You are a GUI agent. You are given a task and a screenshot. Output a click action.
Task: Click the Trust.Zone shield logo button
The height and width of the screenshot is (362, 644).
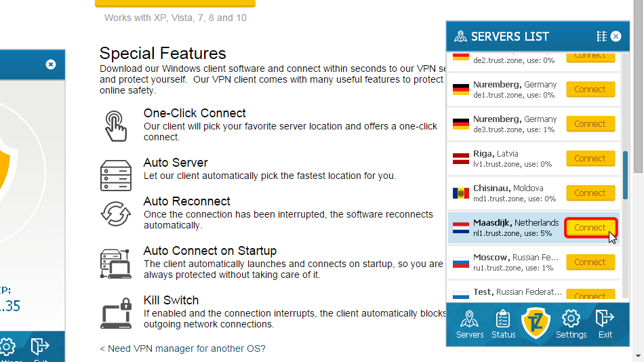coord(536,323)
